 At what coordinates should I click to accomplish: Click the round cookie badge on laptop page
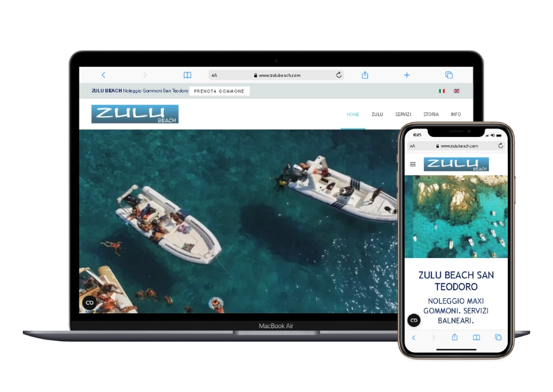[90, 303]
